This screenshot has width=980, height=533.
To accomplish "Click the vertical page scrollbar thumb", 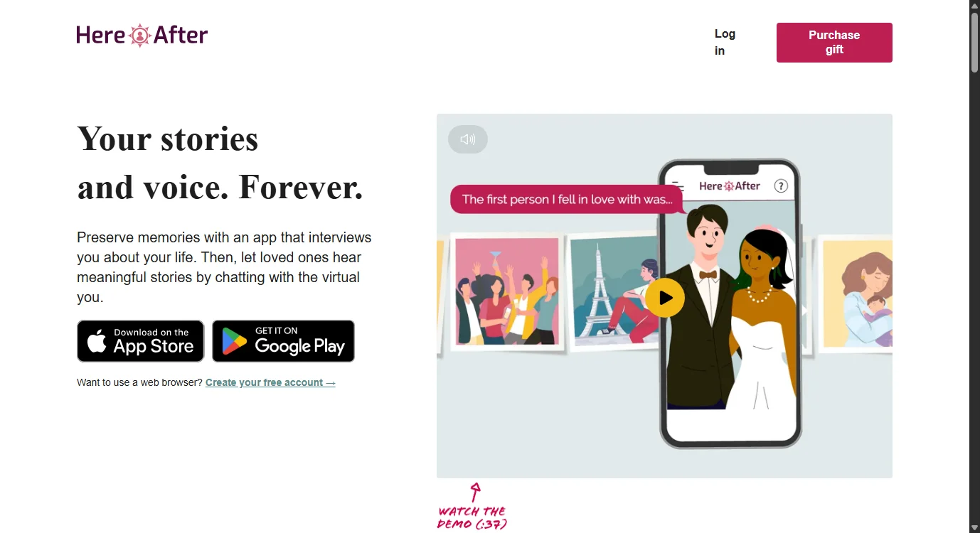I will click(x=974, y=41).
